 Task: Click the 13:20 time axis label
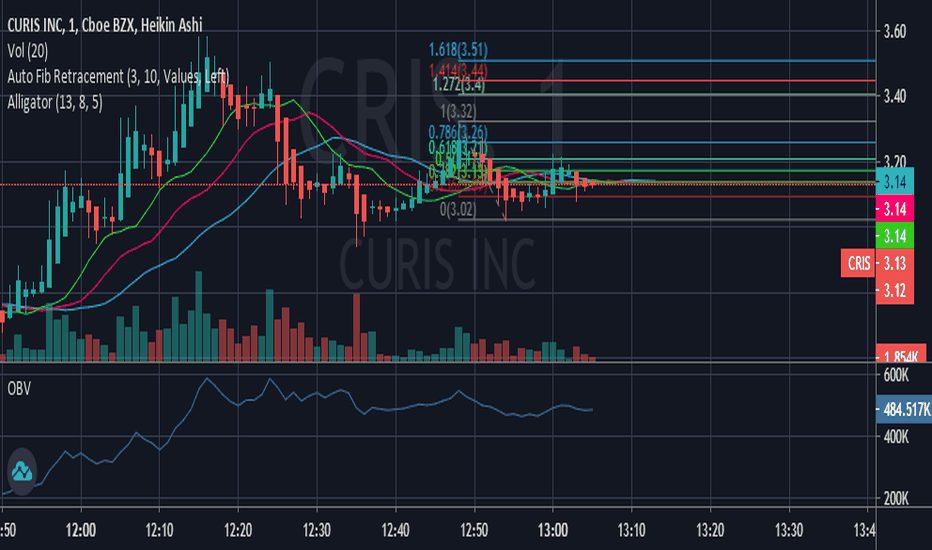coord(710,530)
